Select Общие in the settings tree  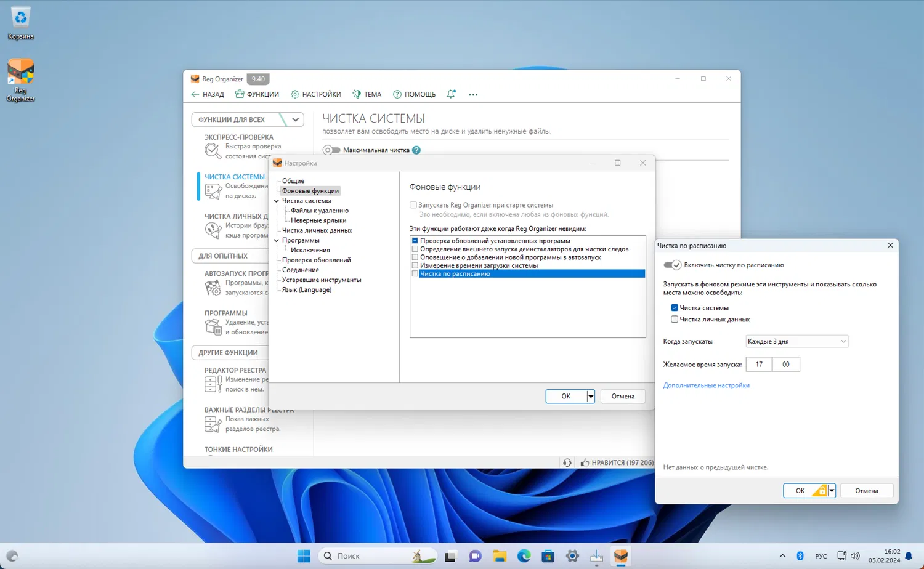(x=293, y=181)
